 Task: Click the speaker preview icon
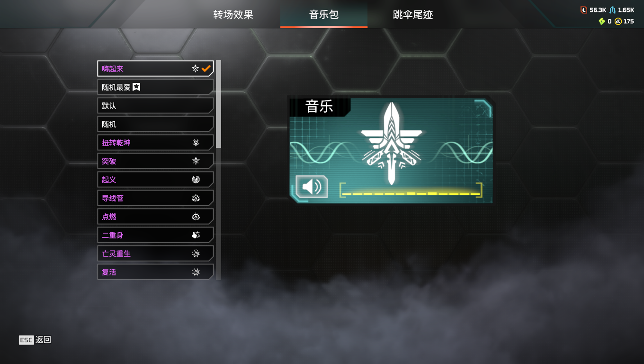tap(312, 186)
